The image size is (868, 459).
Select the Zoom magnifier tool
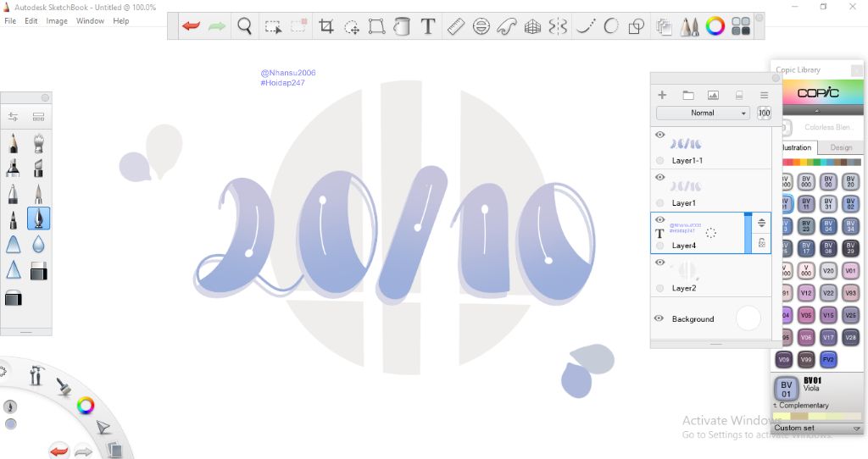(x=245, y=26)
